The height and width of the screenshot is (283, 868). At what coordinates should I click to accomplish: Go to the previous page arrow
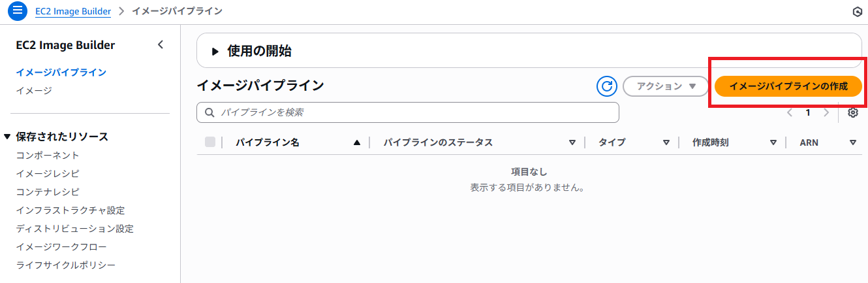pos(790,112)
